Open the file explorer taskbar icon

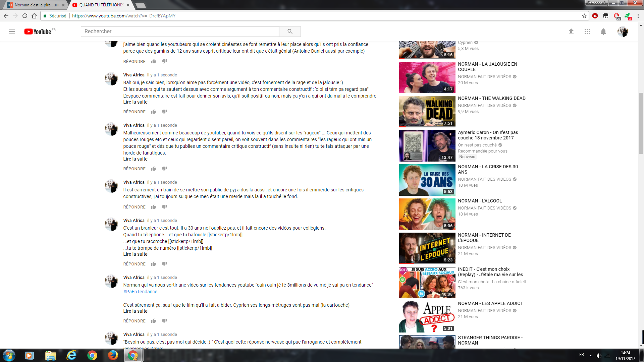tap(50, 355)
